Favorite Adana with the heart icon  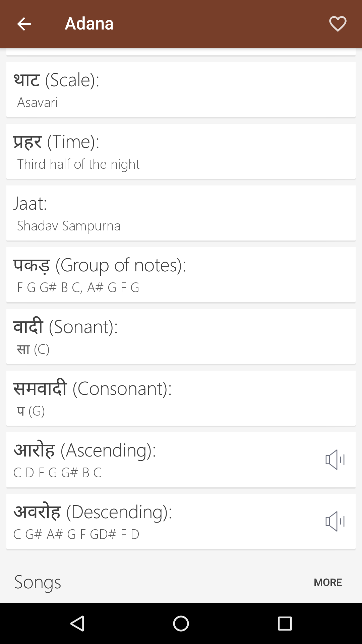click(338, 24)
